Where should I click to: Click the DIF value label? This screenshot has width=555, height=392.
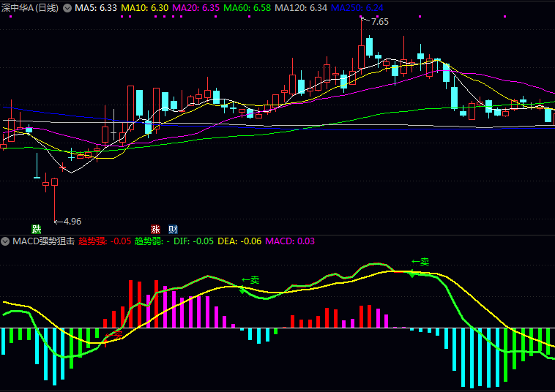(194, 241)
